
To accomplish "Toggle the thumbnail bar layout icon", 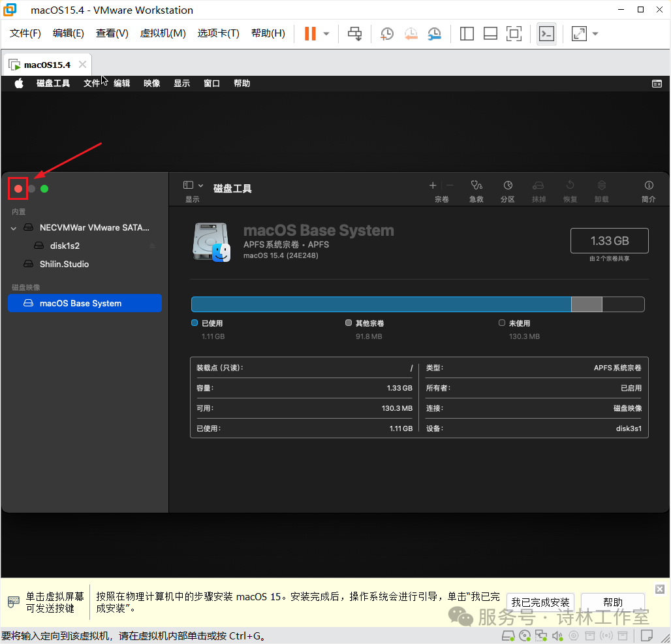I will pos(490,33).
